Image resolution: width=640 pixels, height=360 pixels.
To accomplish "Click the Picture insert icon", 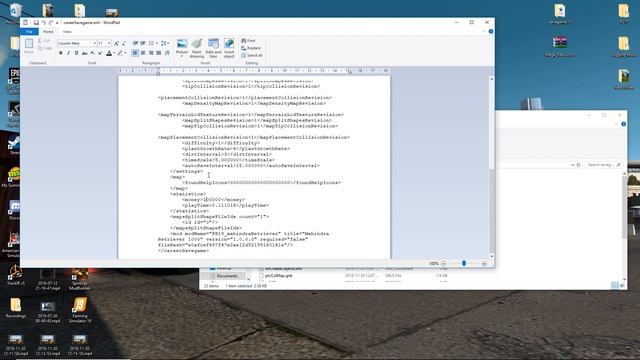I will tap(182, 44).
